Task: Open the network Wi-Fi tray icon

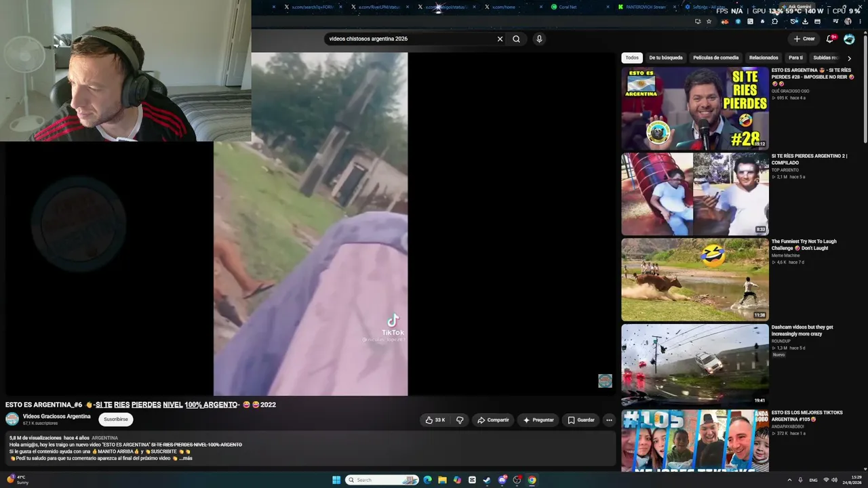Action: click(826, 480)
